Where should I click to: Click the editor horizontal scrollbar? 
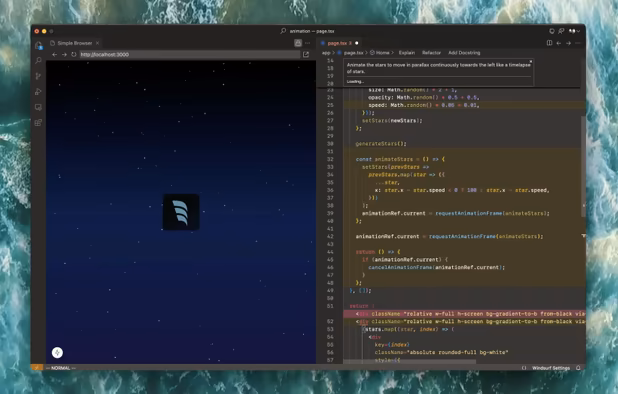point(410,361)
